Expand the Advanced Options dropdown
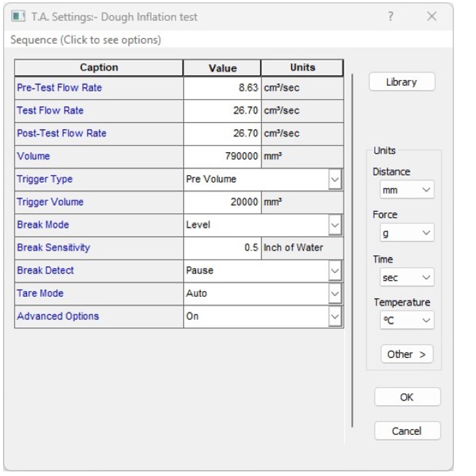 click(x=335, y=316)
